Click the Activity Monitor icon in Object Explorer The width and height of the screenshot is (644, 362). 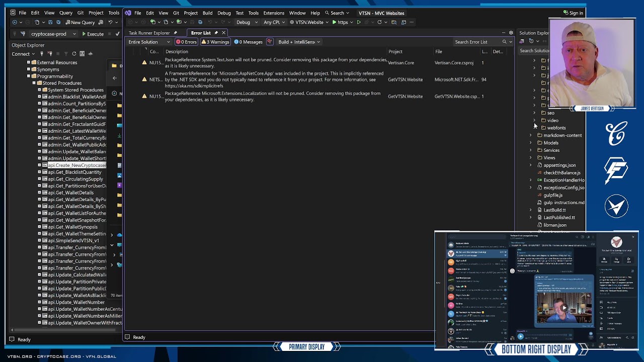[x=90, y=54]
